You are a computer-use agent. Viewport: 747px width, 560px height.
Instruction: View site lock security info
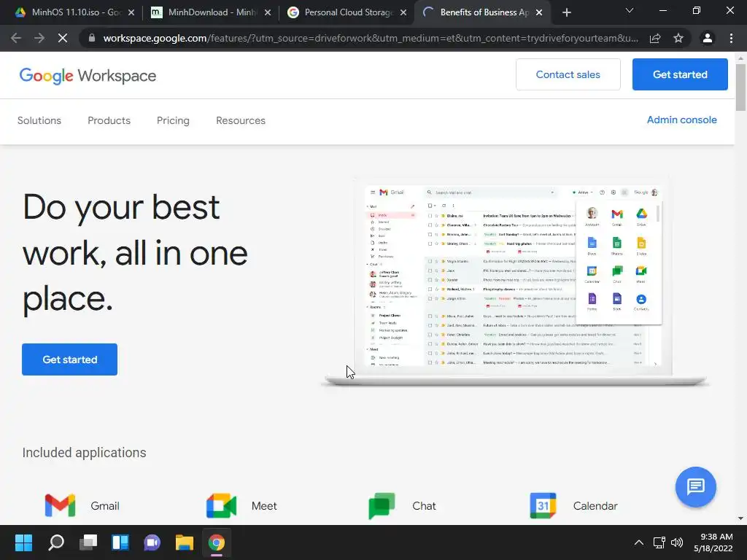pyautogui.click(x=92, y=38)
